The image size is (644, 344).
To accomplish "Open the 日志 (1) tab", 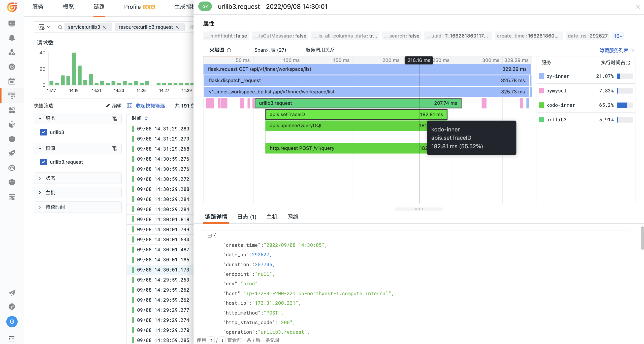I will [x=247, y=217].
